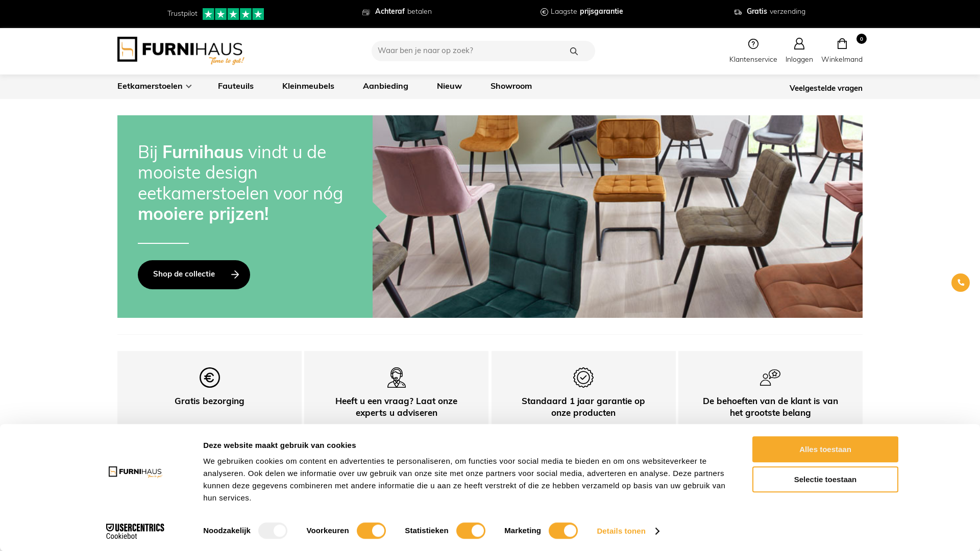Viewport: 980px width, 551px height.
Task: Click the Trustpilot star rating
Action: click(233, 14)
